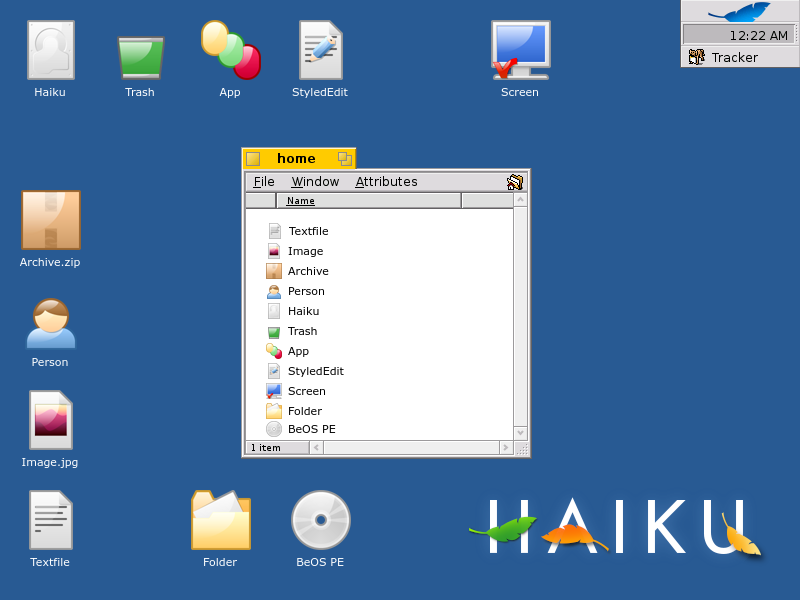Click the Person icon in home window

[x=274, y=291]
